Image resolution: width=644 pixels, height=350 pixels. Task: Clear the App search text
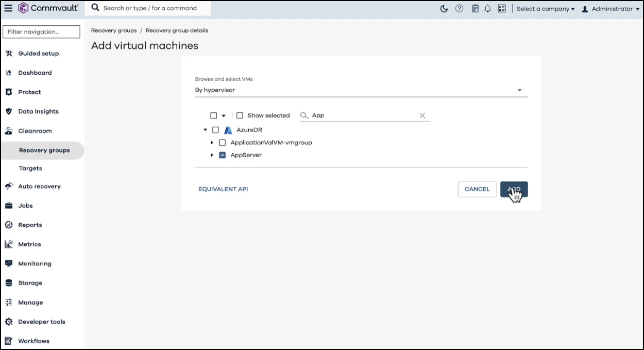click(x=422, y=115)
